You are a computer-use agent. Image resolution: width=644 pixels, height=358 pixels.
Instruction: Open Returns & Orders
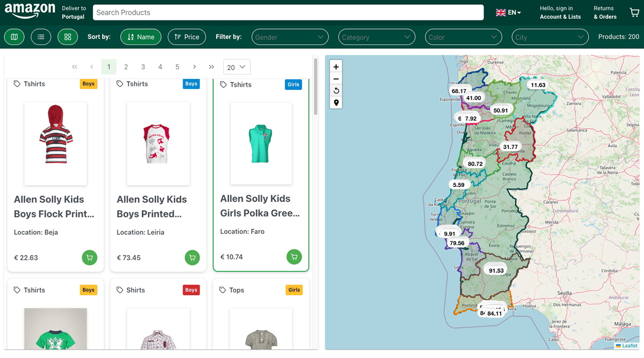tap(605, 12)
